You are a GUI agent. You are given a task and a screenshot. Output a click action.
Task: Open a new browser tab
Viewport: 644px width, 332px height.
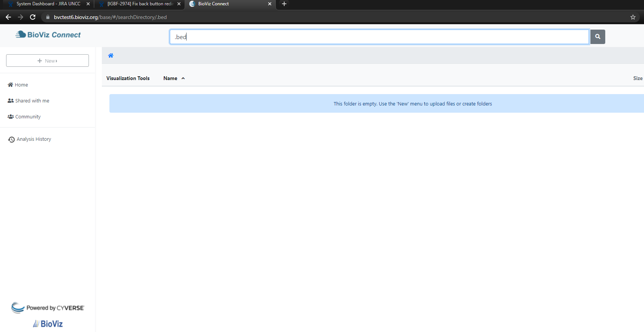pos(284,4)
